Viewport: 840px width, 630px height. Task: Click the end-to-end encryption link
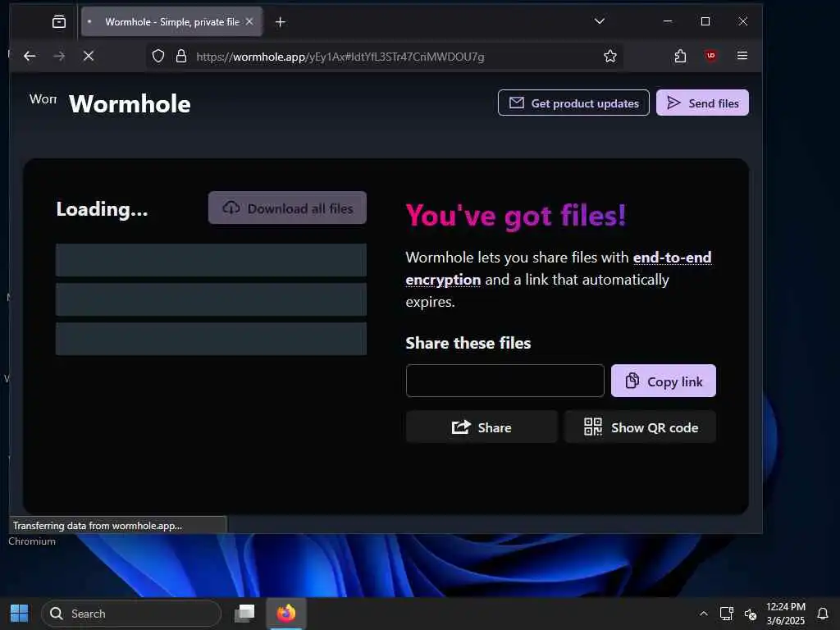(558, 268)
